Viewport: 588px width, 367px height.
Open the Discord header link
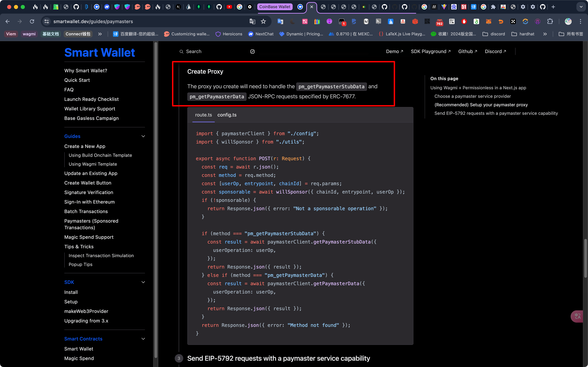pos(495,52)
